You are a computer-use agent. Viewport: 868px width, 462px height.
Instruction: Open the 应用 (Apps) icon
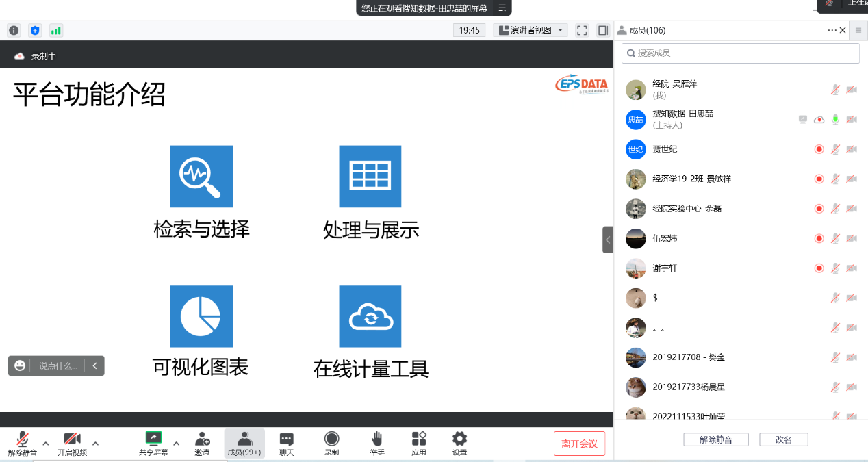point(419,443)
